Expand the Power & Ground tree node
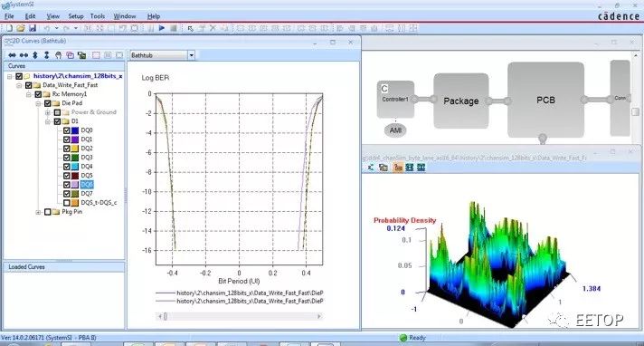Viewport: 644px width, 346px height. pos(48,112)
